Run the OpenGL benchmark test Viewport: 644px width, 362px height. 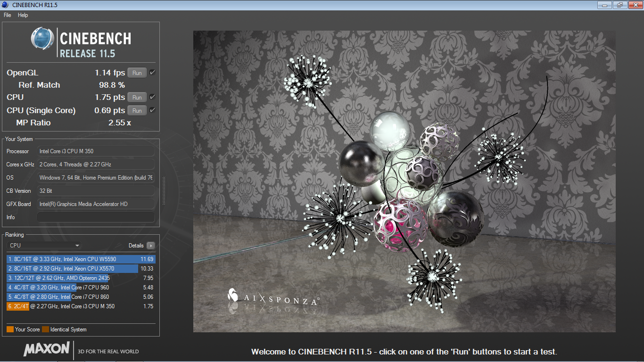click(x=137, y=73)
